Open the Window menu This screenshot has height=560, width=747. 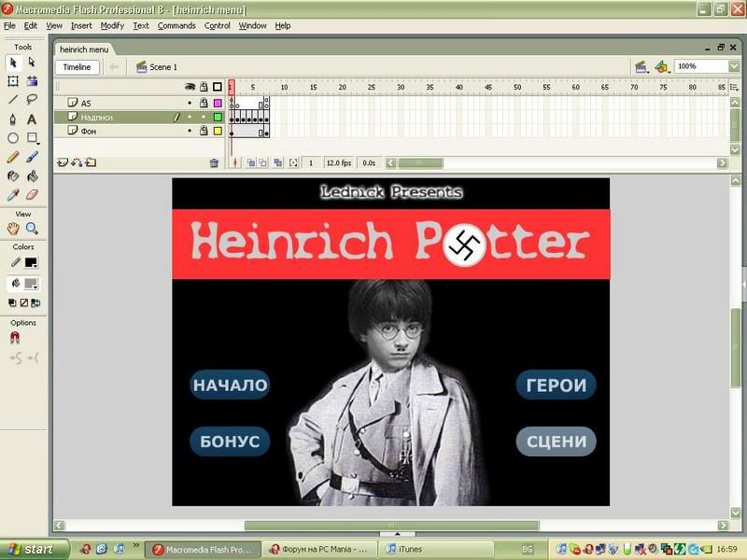[x=252, y=26]
